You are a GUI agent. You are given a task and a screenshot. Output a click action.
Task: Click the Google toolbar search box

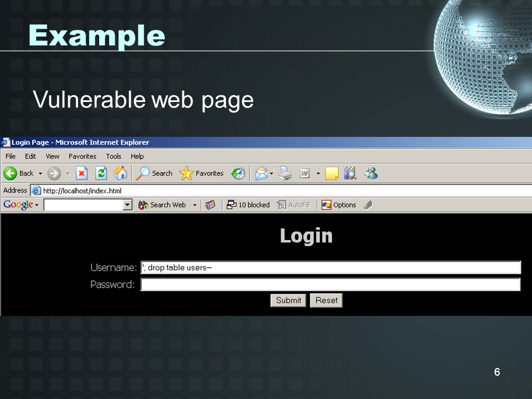pos(84,204)
